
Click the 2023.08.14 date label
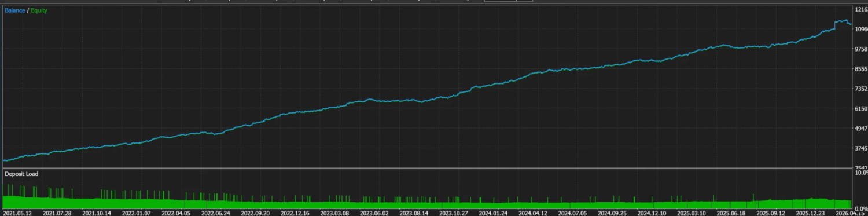click(414, 213)
